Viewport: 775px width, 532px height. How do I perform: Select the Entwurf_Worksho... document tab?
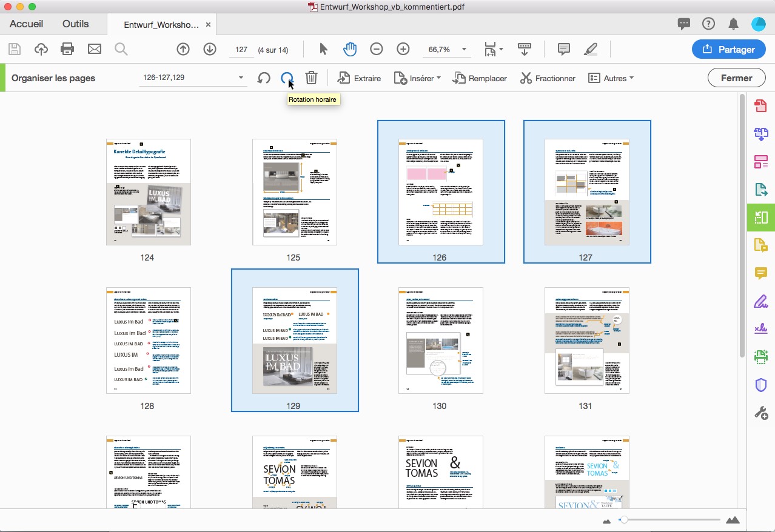pyautogui.click(x=161, y=25)
